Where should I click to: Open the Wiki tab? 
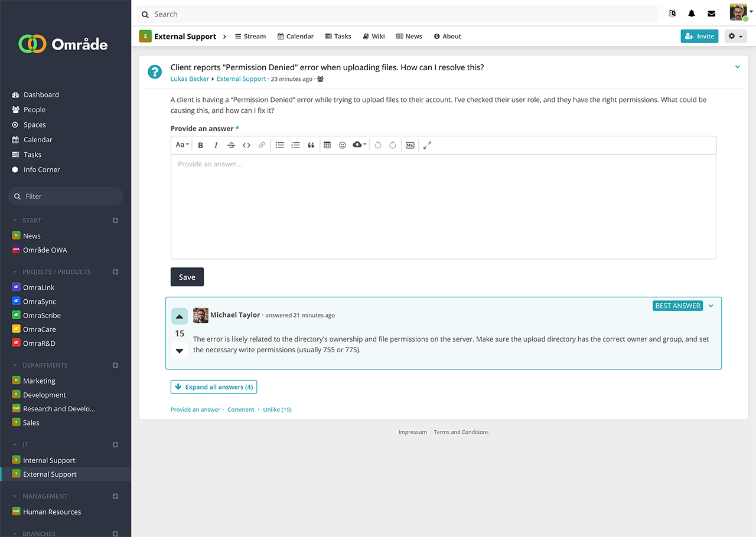[x=373, y=37]
